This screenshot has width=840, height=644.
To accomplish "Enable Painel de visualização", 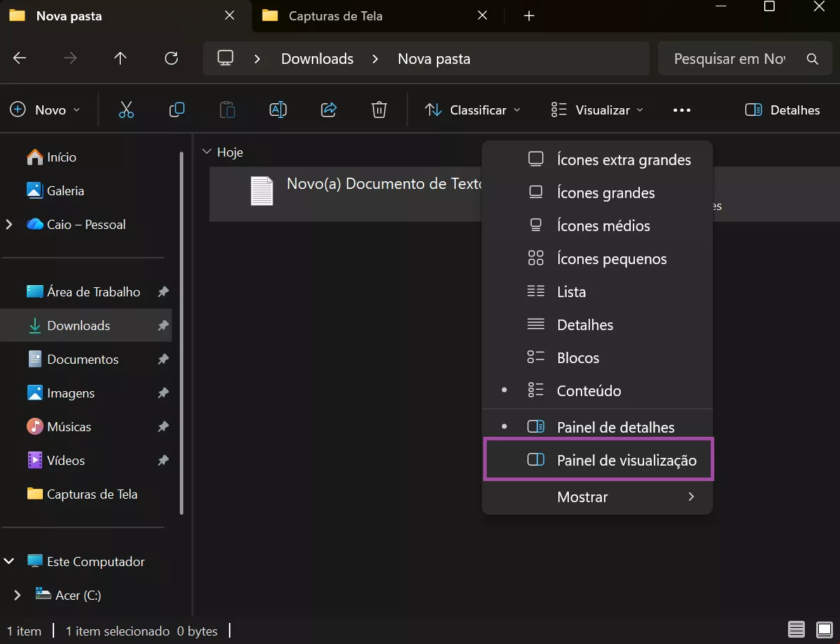I will click(x=626, y=460).
